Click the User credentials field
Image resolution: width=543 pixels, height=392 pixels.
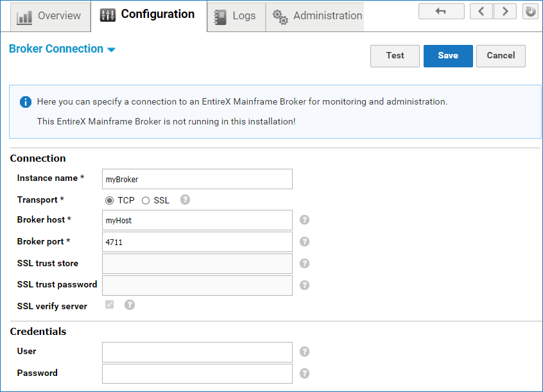197,352
